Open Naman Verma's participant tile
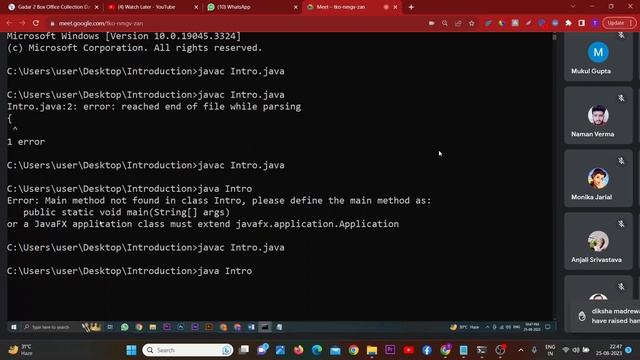This screenshot has width=640, height=360. click(x=598, y=115)
